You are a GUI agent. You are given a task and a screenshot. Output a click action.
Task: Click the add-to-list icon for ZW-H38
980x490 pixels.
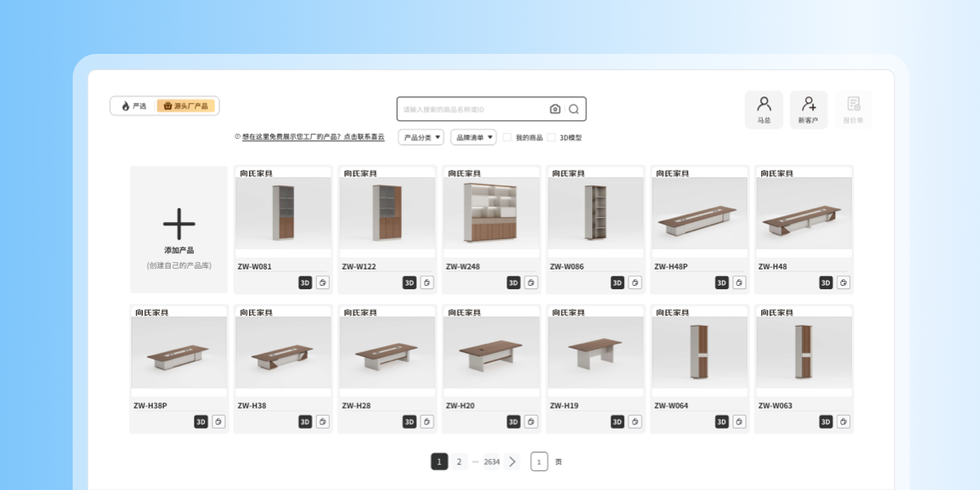tap(323, 421)
